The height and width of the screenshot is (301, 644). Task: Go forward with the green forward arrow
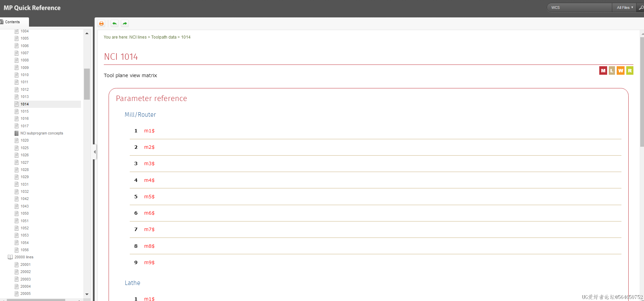[125, 24]
